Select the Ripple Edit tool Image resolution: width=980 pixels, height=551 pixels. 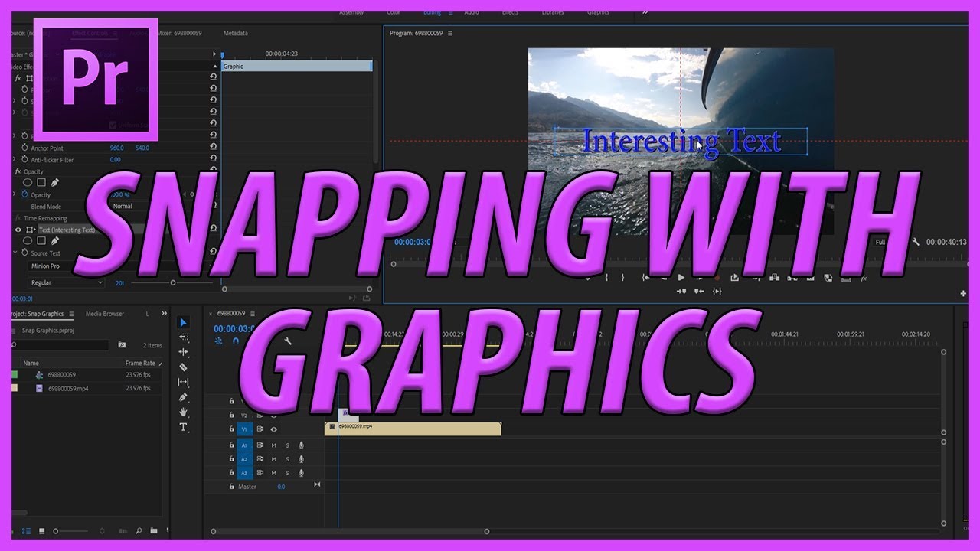click(182, 350)
